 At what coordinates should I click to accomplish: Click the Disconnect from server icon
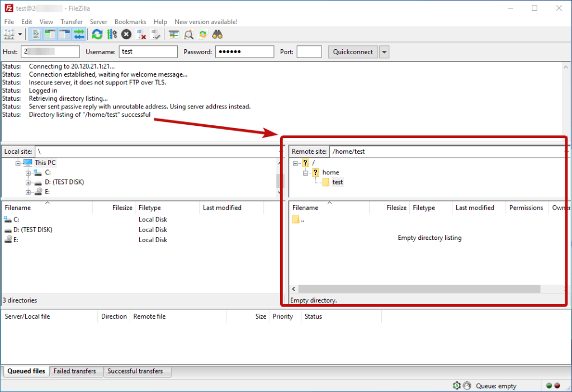tap(141, 35)
